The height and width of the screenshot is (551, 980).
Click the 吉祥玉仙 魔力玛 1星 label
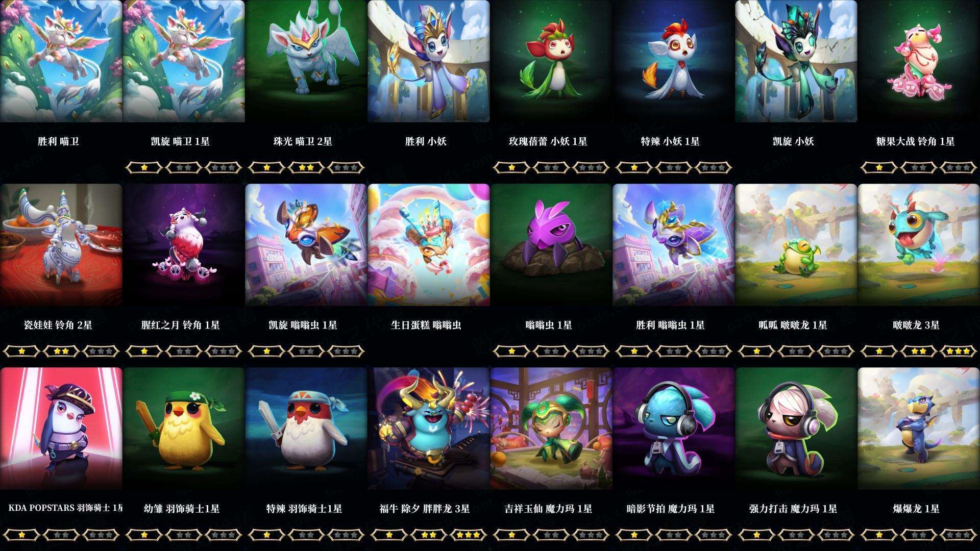(x=548, y=509)
